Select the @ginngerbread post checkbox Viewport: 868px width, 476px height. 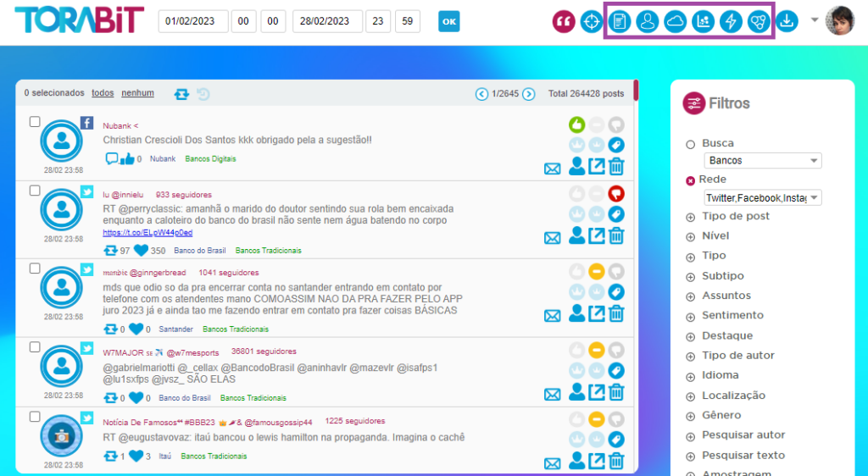coord(34,268)
